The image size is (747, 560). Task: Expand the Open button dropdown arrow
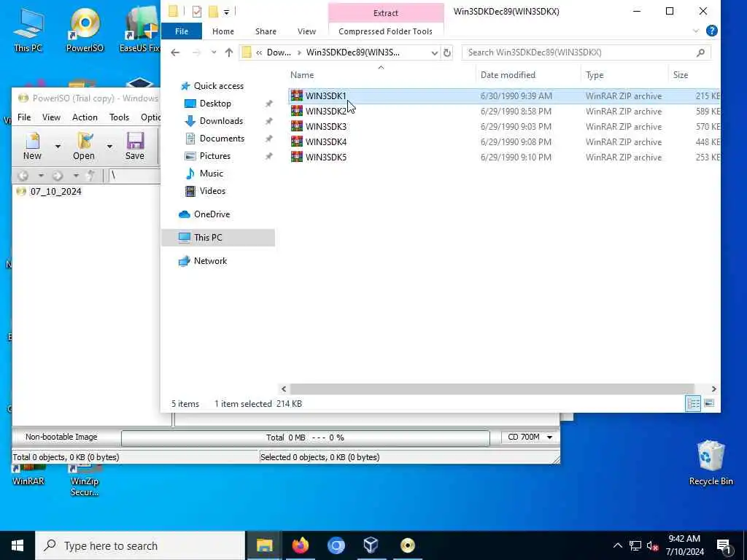(109, 146)
